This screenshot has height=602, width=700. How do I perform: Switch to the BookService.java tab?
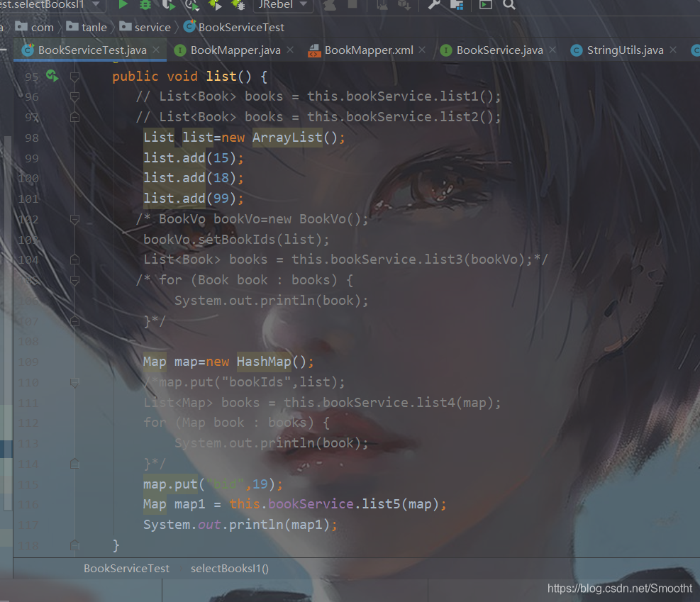point(498,50)
